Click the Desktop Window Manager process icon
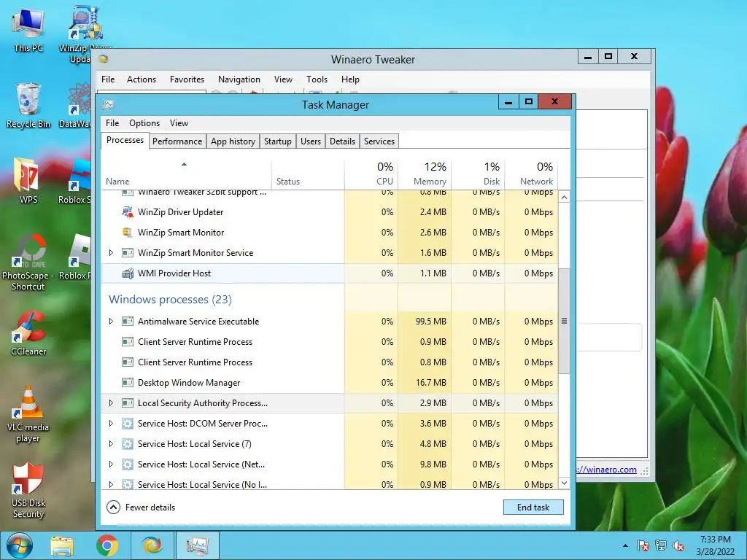 coord(127,382)
